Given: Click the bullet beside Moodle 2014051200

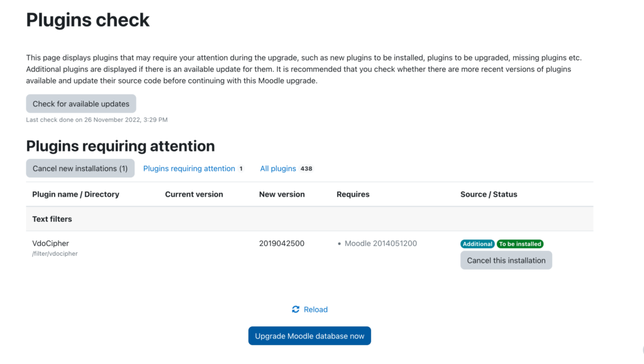Looking at the screenshot, I should (x=339, y=243).
